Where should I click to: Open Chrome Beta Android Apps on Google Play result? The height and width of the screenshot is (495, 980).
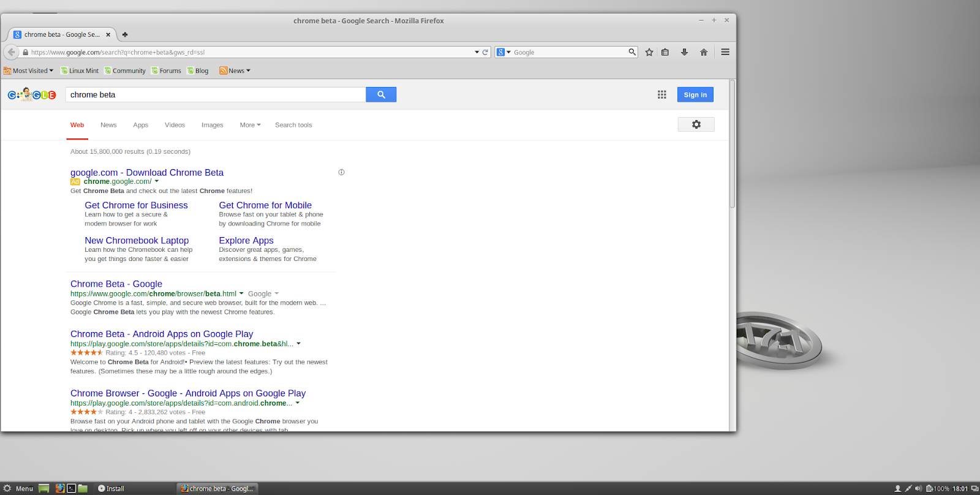click(x=162, y=334)
